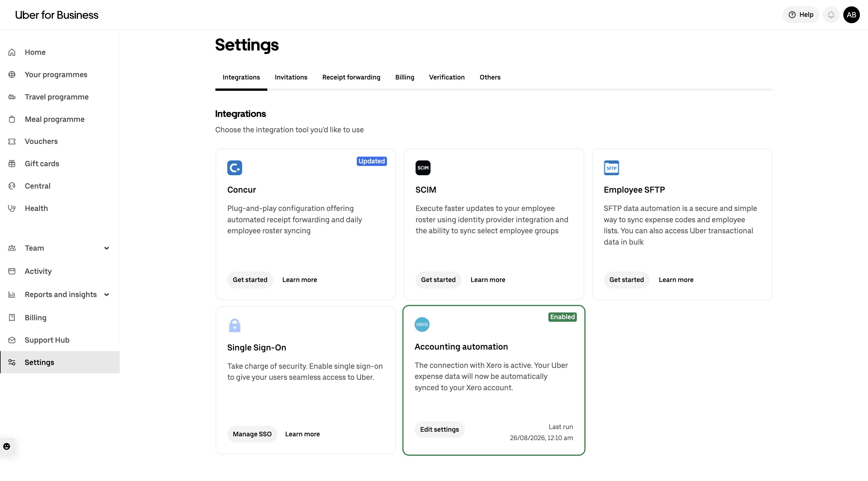
Task: Open the Billing tab in Settings
Action: tap(405, 77)
